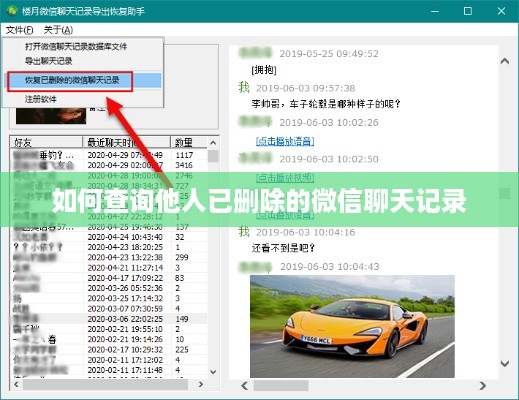Sort by the 数量 column header
This screenshot has width=519, height=400.
pos(189,142)
